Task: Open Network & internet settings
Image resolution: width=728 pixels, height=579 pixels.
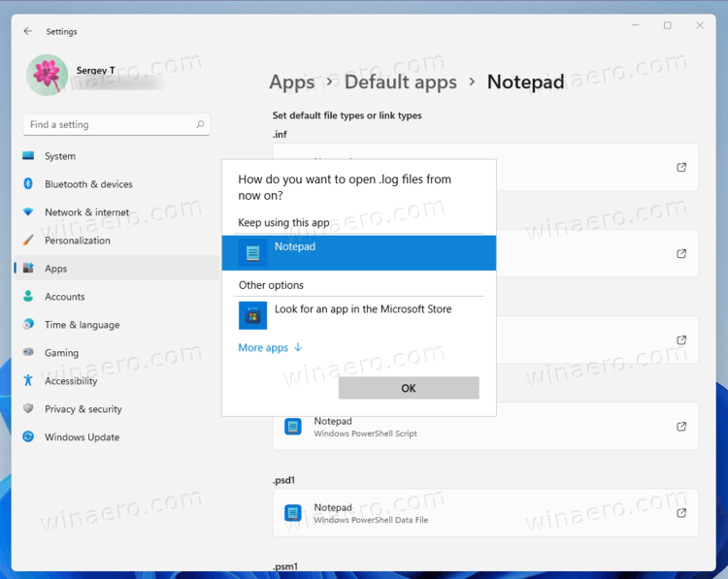Action: (x=116, y=212)
